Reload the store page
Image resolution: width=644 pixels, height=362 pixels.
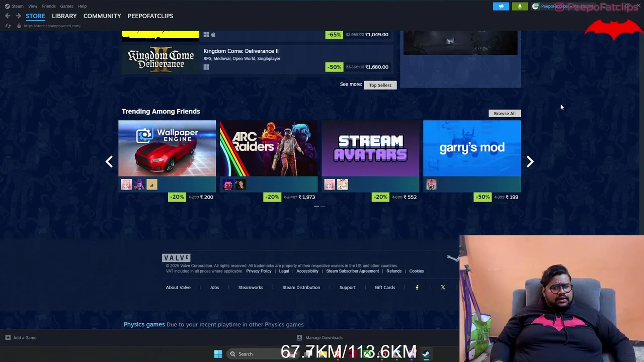pyautogui.click(x=8, y=26)
